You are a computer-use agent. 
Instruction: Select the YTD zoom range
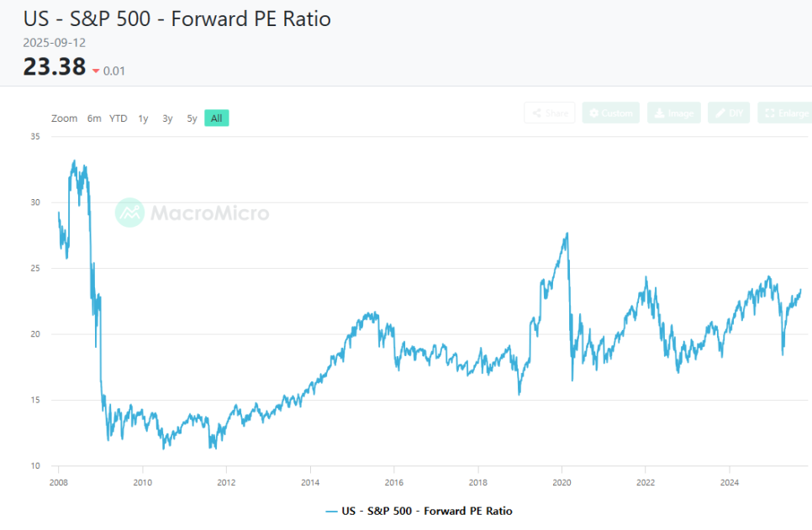pyautogui.click(x=118, y=118)
